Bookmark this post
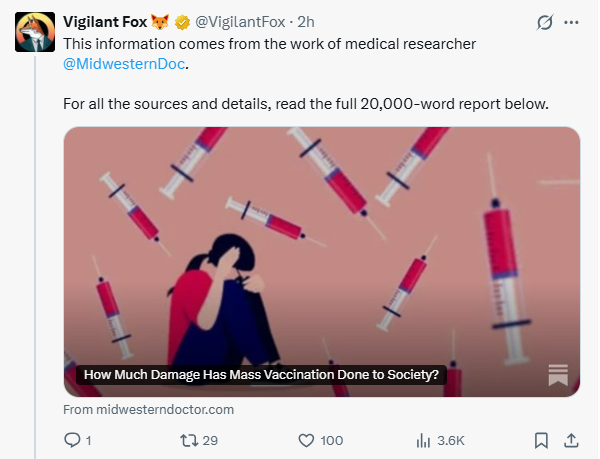 541,440
